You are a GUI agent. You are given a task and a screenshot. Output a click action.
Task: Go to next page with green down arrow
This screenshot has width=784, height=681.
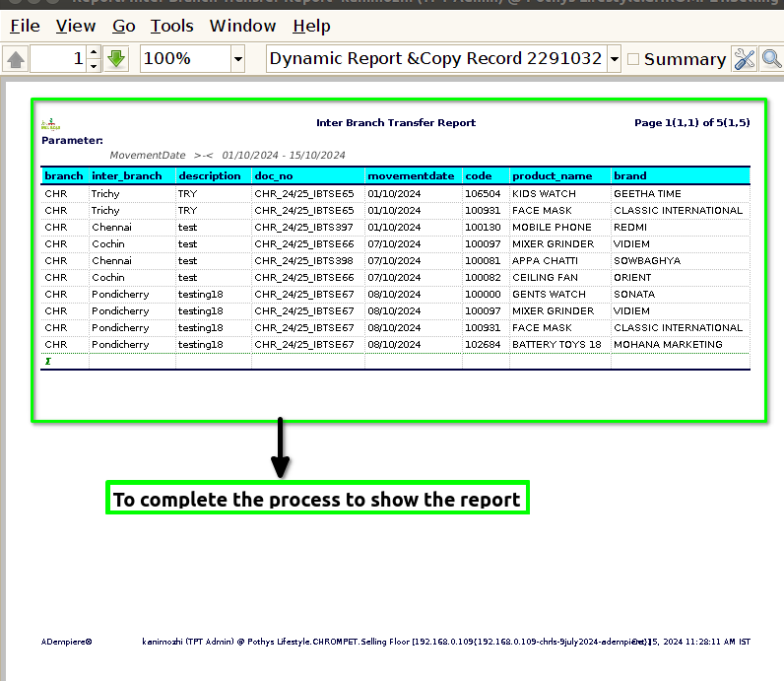[116, 59]
